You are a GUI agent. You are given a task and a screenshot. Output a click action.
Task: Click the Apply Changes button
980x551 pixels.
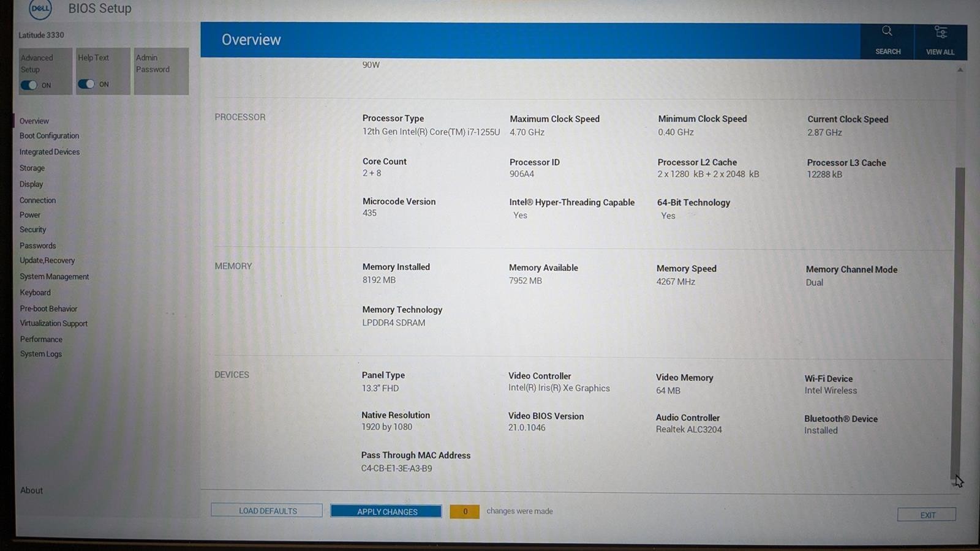point(386,511)
